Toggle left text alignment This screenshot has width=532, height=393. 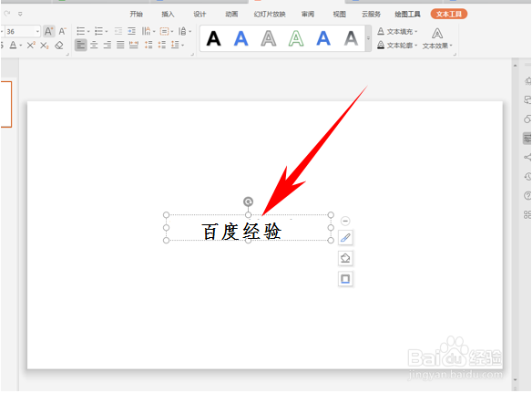pyautogui.click(x=80, y=45)
